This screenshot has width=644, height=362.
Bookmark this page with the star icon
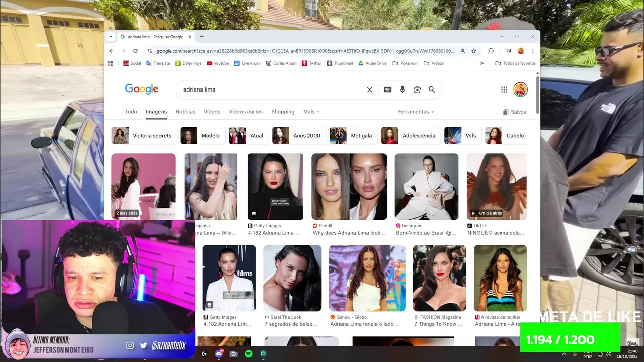click(473, 51)
